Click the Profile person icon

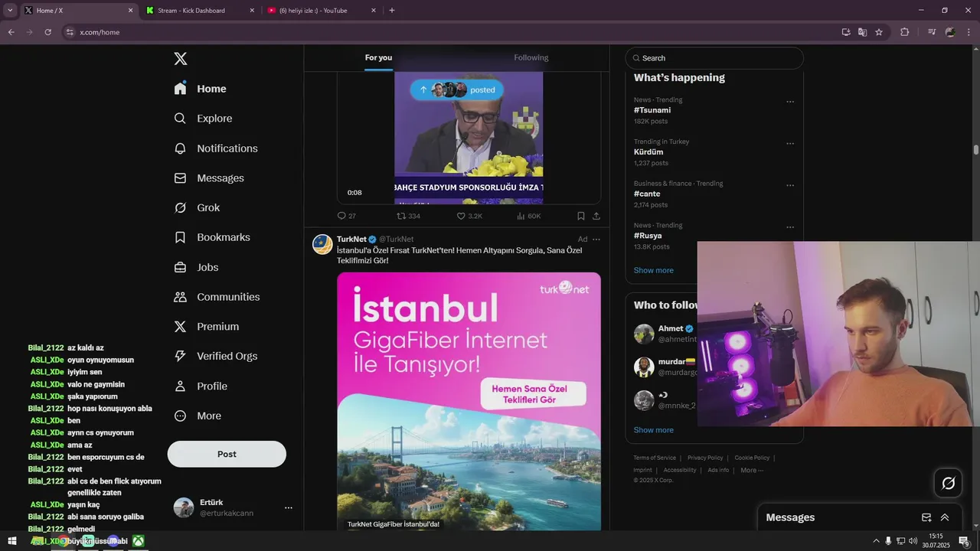[181, 386]
